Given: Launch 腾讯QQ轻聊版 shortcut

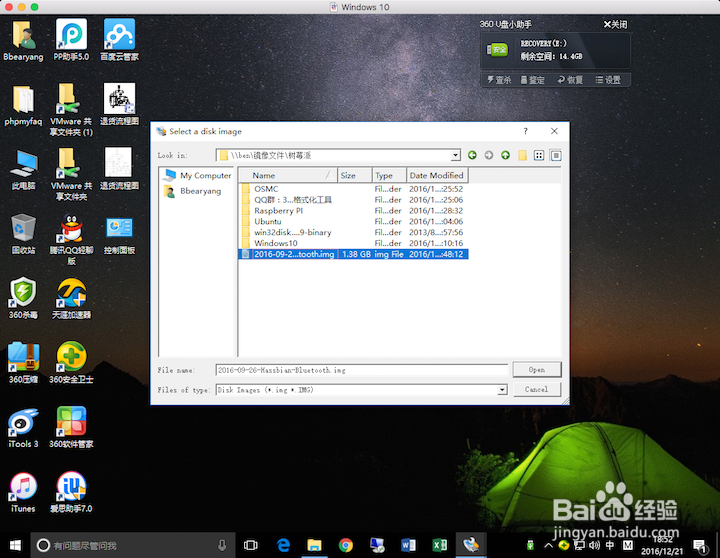Looking at the screenshot, I should tap(71, 240).
